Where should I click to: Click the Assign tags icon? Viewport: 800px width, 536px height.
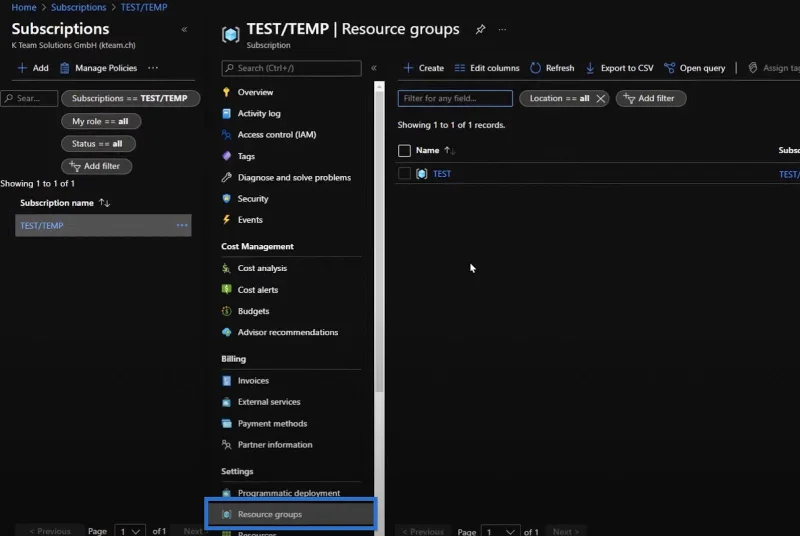point(753,68)
